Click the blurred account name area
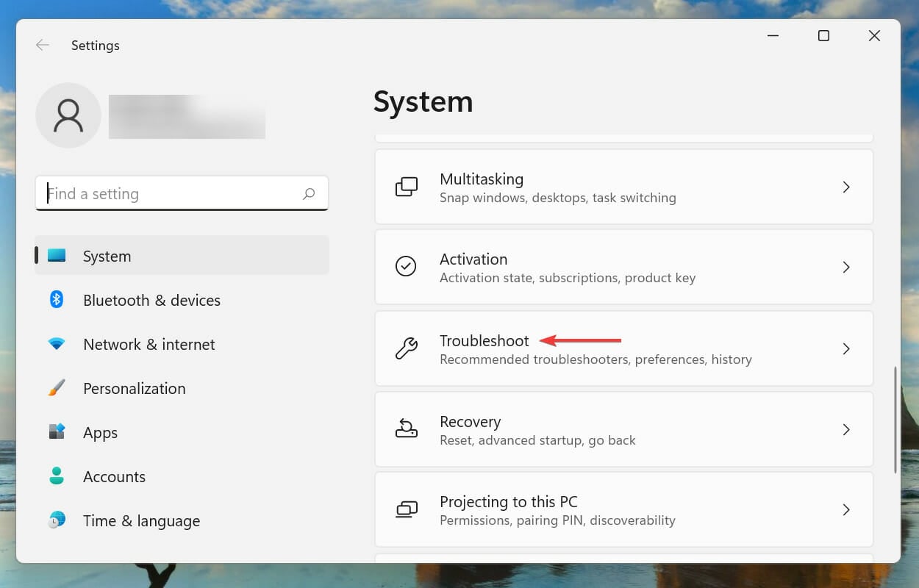Image resolution: width=919 pixels, height=588 pixels. point(187,116)
